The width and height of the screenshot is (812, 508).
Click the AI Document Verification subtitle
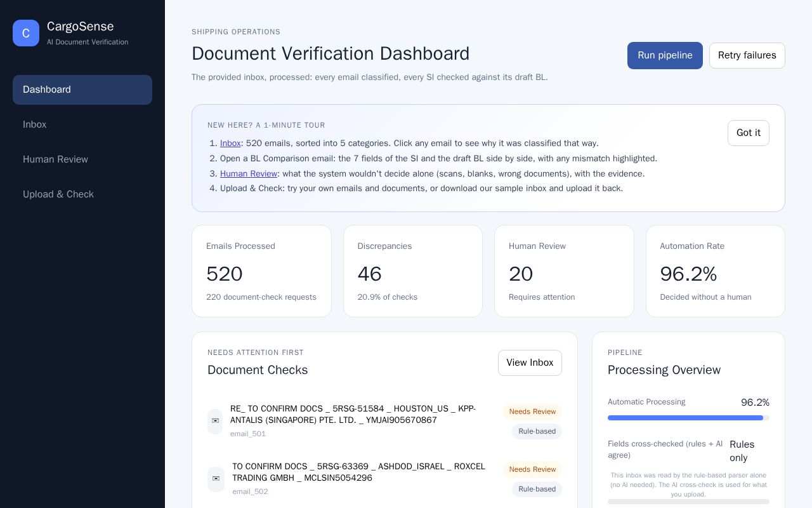click(x=88, y=42)
